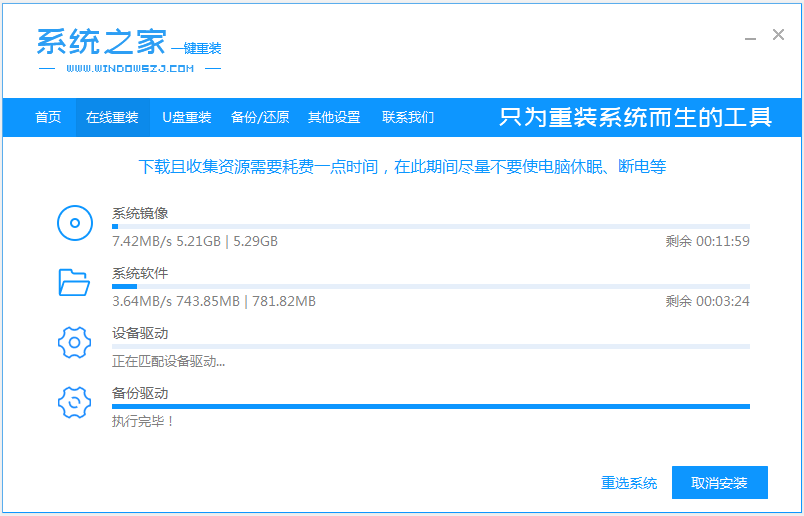Click the 系统镜像 download progress bar
The width and height of the screenshot is (804, 516).
point(430,227)
